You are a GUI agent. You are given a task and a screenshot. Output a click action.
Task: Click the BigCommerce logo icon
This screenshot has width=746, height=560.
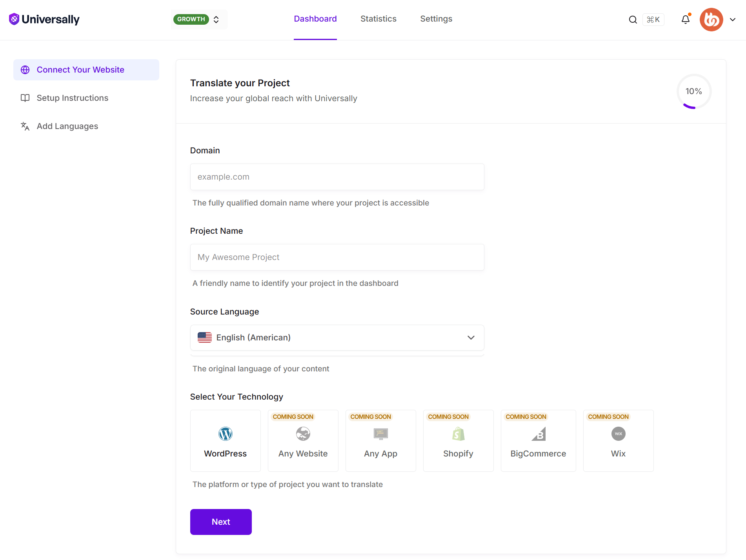point(539,434)
